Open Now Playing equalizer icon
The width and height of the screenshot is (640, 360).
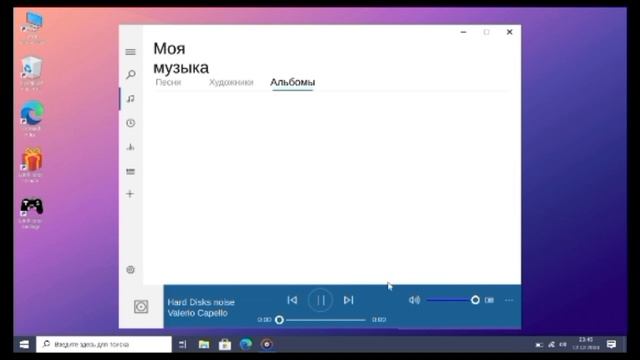(131, 147)
